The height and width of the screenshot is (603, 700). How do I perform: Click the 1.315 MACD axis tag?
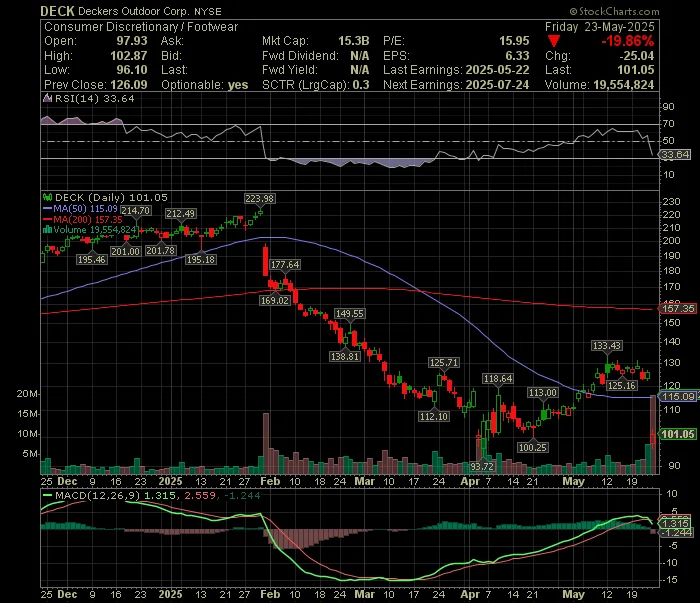pyautogui.click(x=675, y=524)
